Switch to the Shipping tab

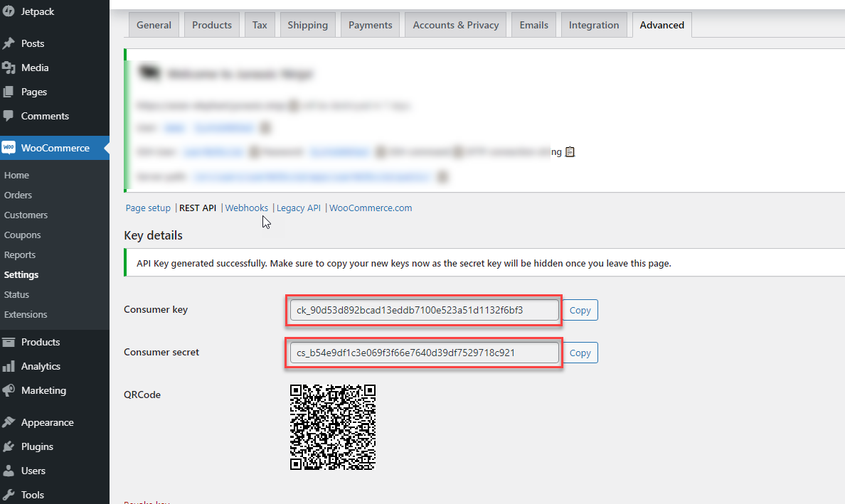point(308,25)
